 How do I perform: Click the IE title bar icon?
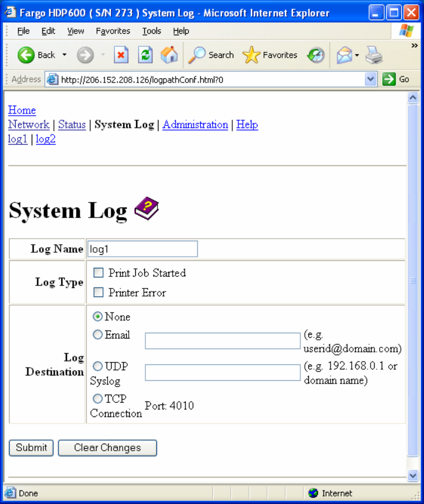pos(10,13)
